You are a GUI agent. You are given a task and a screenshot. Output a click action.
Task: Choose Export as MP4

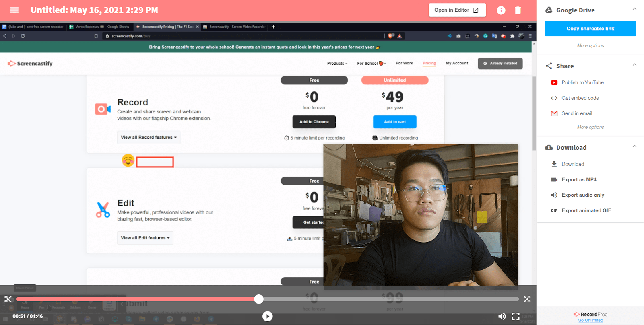579,179
